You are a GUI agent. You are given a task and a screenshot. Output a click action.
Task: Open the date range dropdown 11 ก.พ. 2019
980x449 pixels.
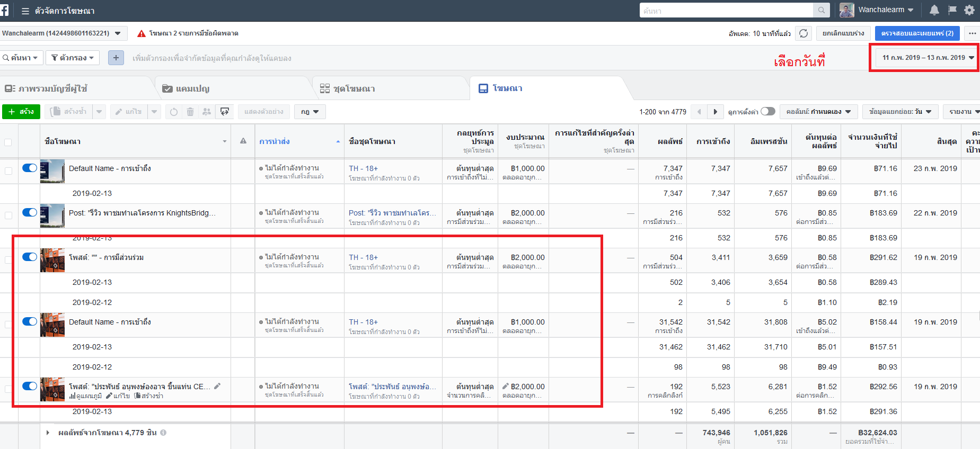[x=927, y=58]
